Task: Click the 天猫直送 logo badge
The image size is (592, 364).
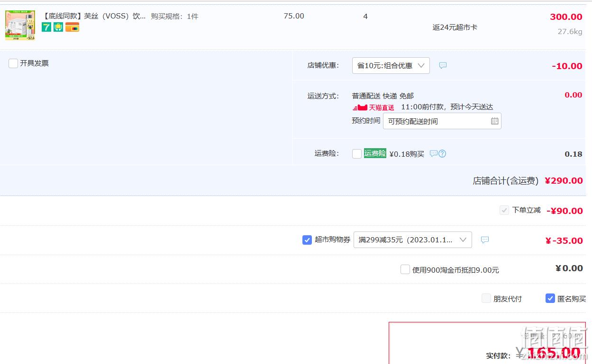Action: click(373, 107)
